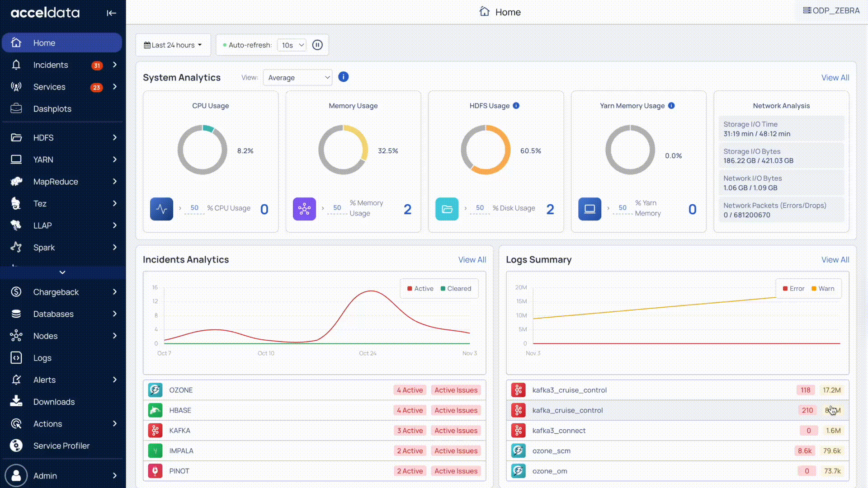Click the green Disk Usage folder icon
This screenshot has width=868, height=488.
447,209
